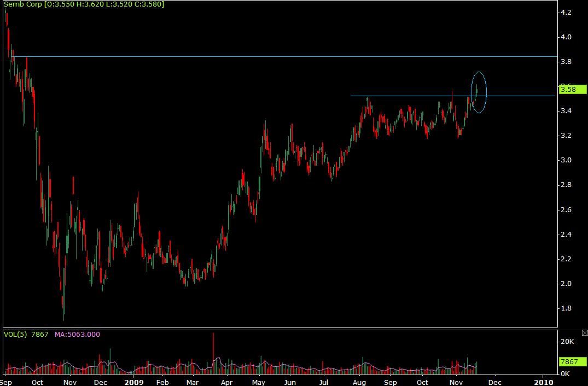
Task: Click the Aug label on the date axis
Action: point(359,383)
